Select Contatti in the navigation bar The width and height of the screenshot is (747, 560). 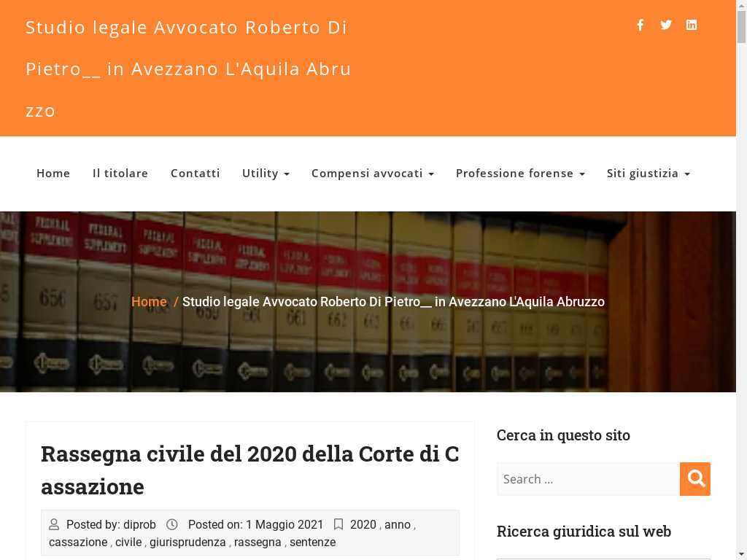[195, 174]
